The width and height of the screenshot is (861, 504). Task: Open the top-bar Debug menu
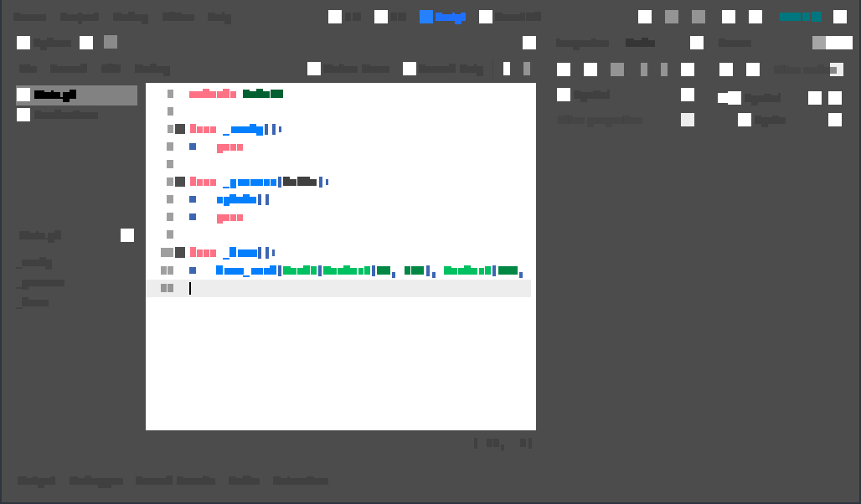tap(130, 17)
